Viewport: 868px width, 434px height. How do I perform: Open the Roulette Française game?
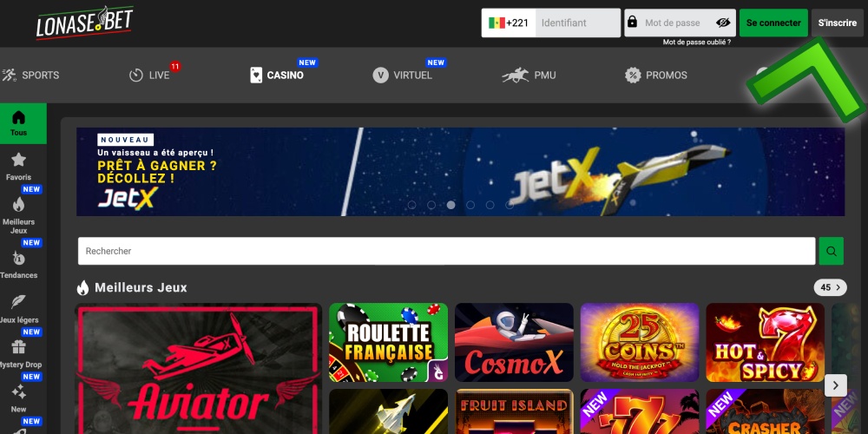(x=389, y=343)
